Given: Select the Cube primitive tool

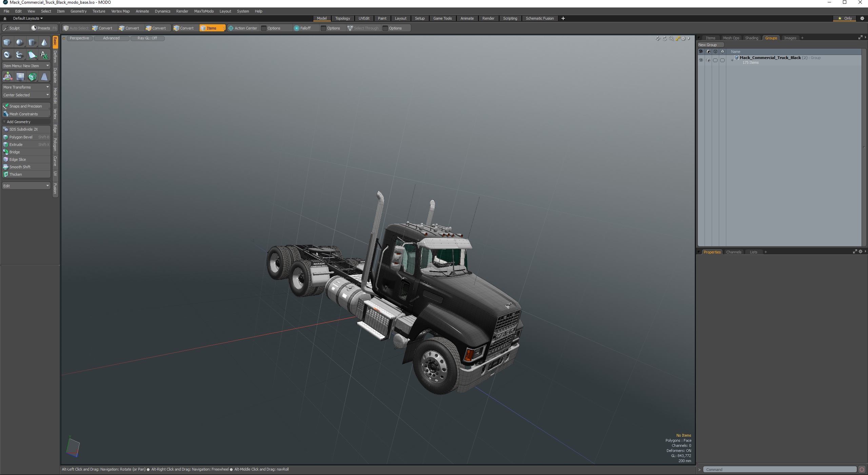Looking at the screenshot, I should pyautogui.click(x=7, y=42).
